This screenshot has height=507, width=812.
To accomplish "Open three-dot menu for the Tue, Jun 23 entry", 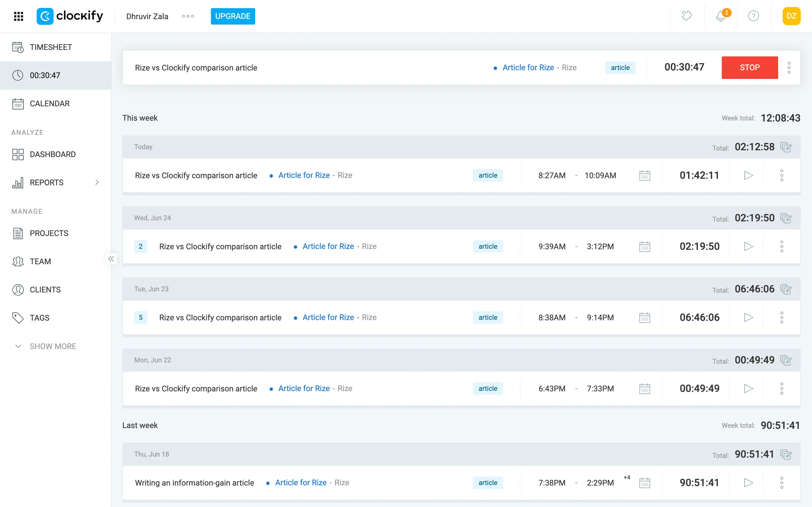I will 782,318.
